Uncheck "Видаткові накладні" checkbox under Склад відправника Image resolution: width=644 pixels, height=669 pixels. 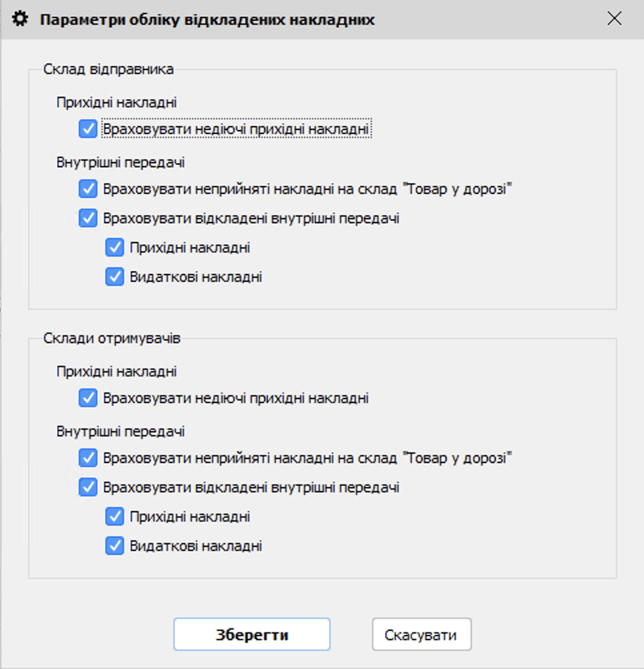(115, 277)
